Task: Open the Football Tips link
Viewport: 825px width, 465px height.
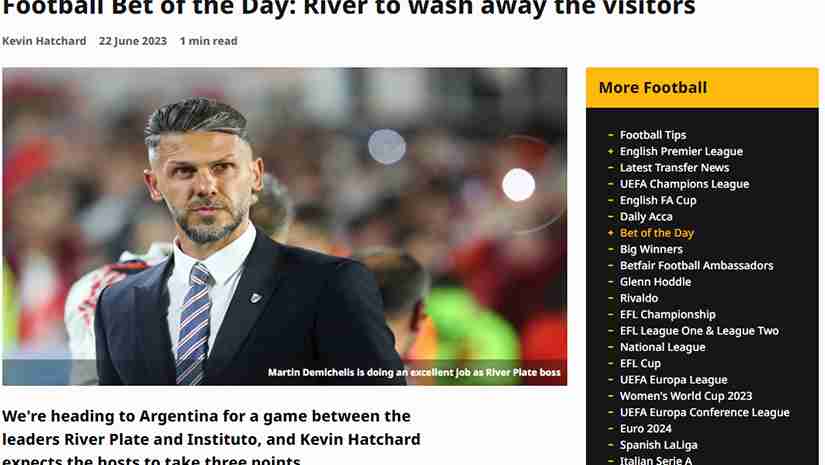Action: point(653,135)
